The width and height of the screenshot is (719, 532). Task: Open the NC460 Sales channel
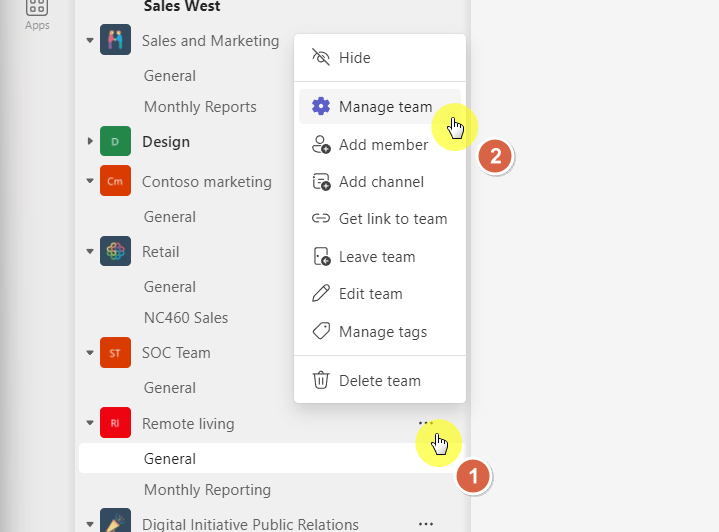pos(186,318)
